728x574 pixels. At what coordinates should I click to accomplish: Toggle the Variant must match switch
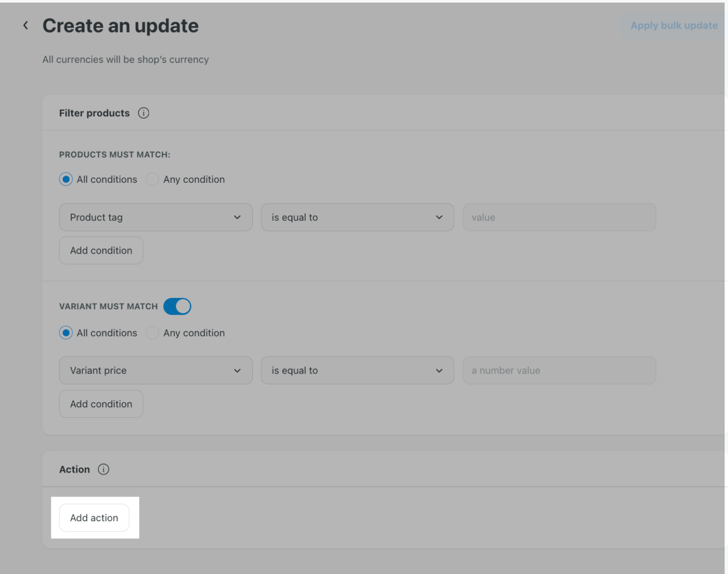[x=177, y=306]
